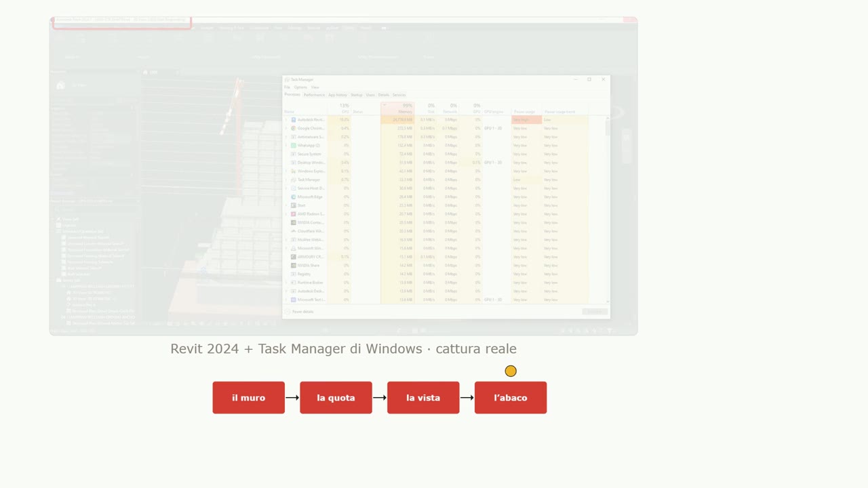The height and width of the screenshot is (488, 868).
Task: Click the Antimalware Service process icon
Action: (x=293, y=137)
